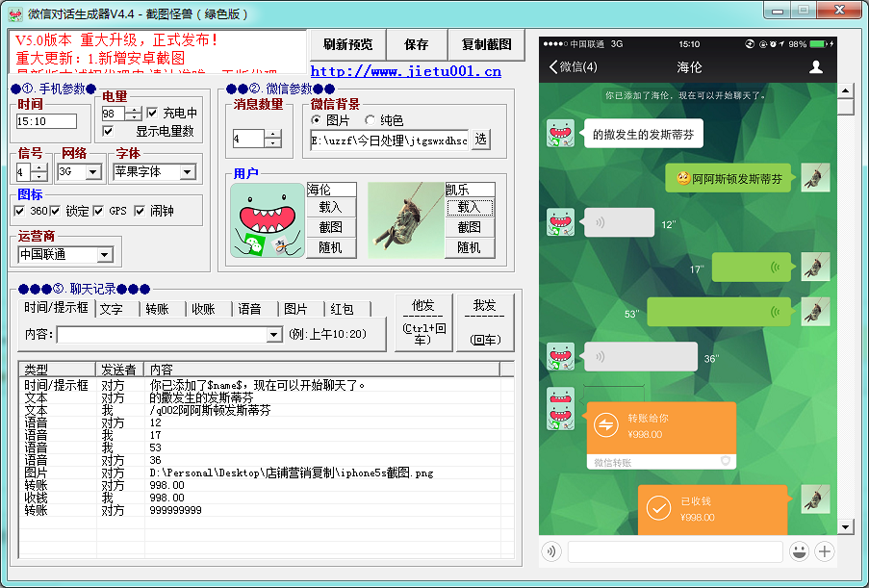Viewport: 869px width, 588px height.
Task: Open the emoji picker in the chat preview
Action: (800, 551)
